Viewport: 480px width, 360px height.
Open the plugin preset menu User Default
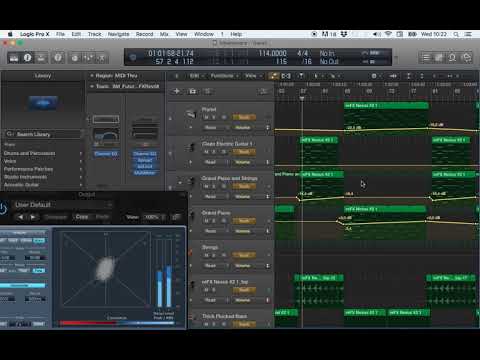pos(63,205)
